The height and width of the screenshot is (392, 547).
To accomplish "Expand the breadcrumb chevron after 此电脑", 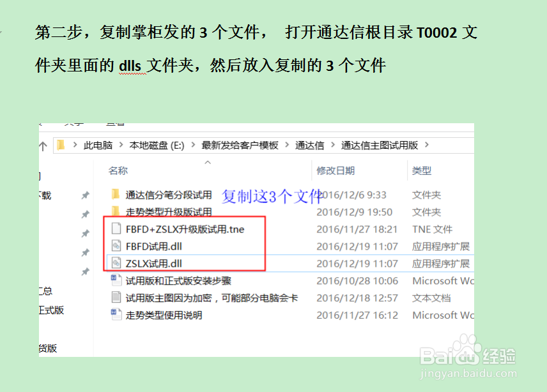I will (119, 145).
